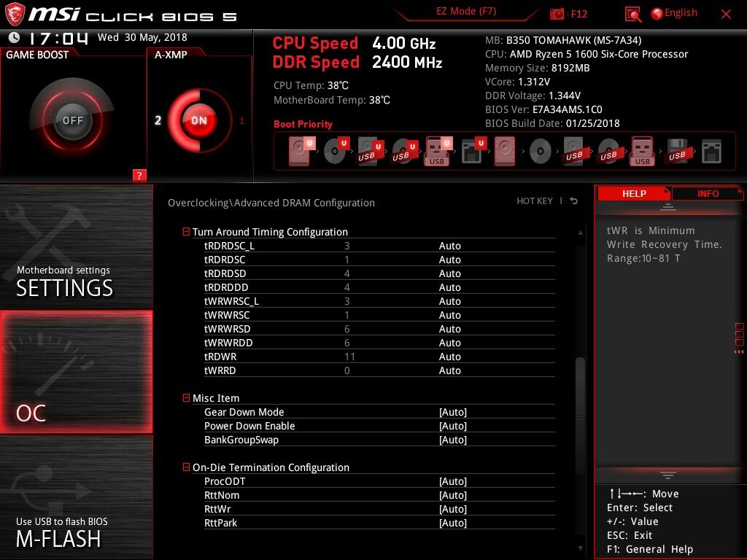This screenshot has height=560, width=747.
Task: Collapse help panel using top grip handle
Action: point(668,207)
